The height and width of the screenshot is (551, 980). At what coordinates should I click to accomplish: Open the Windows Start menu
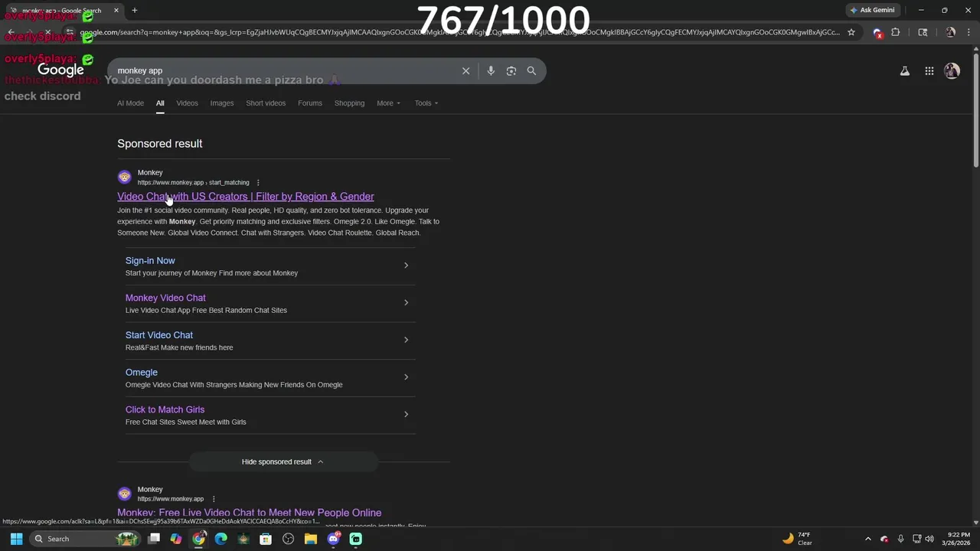tap(16, 539)
